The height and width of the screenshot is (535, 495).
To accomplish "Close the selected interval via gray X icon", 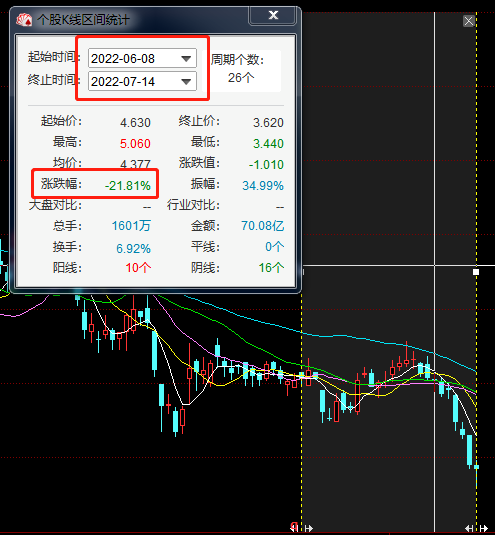I will coord(468,21).
